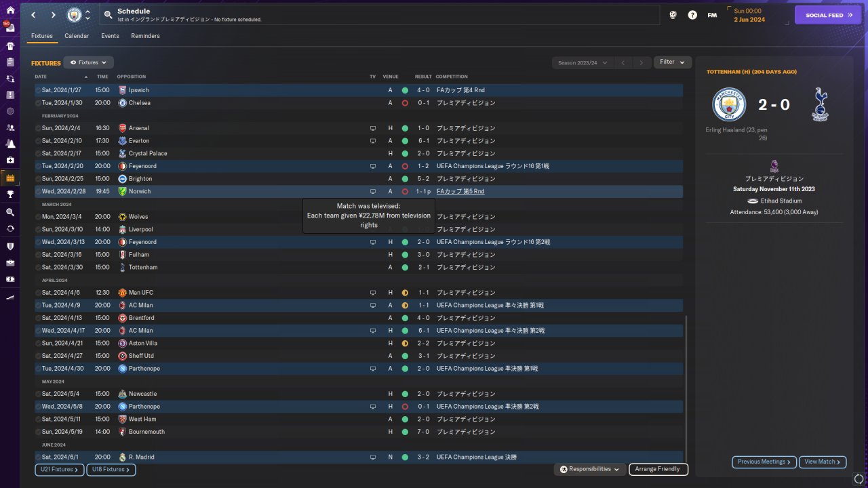Open U21 Fixtures
This screenshot has width=868, height=488.
60,469
